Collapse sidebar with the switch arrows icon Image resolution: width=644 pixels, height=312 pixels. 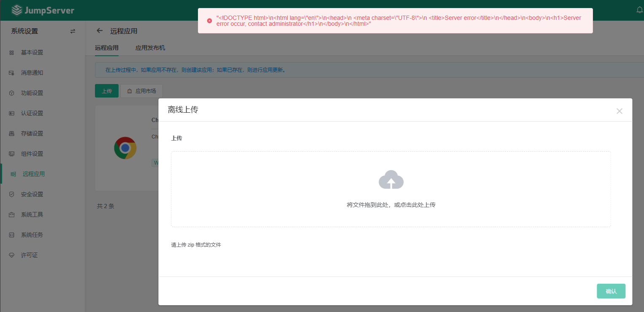[x=73, y=31]
